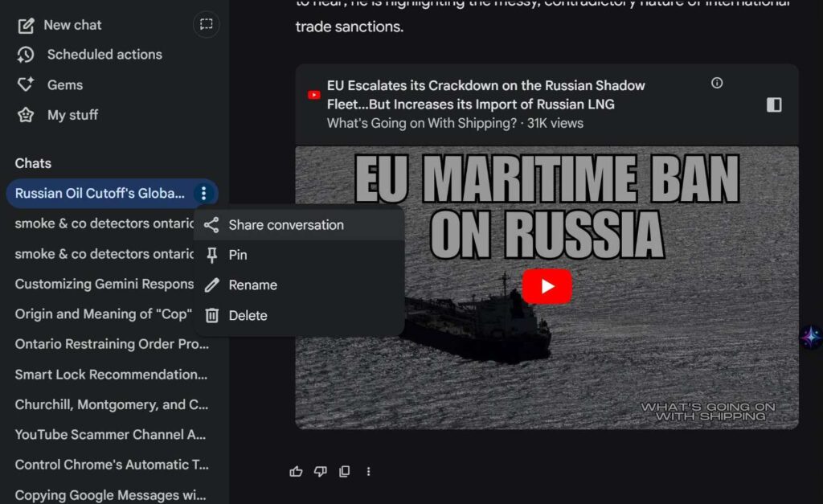Viewport: 823px width, 504px height.
Task: Choose Rename in the context menu
Action: tap(252, 285)
